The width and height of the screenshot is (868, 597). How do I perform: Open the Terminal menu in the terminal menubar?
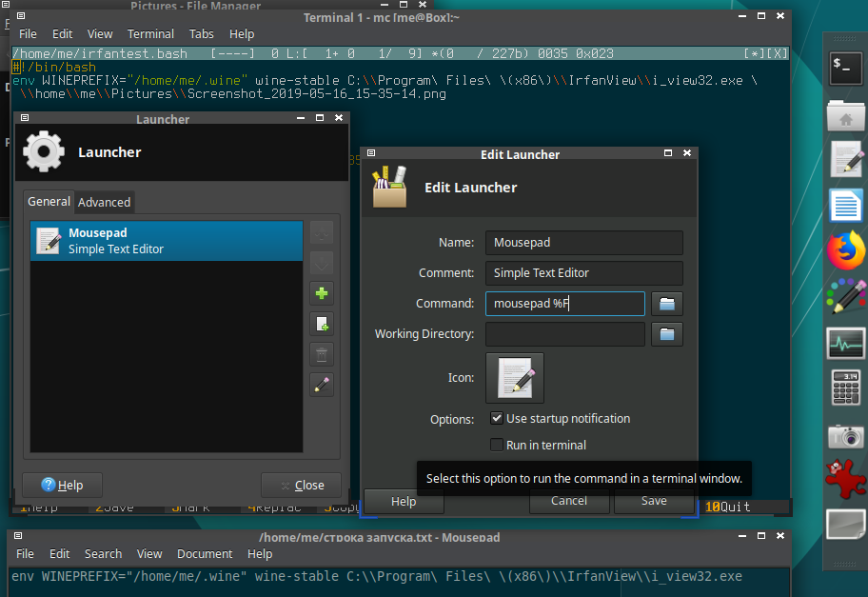(150, 33)
